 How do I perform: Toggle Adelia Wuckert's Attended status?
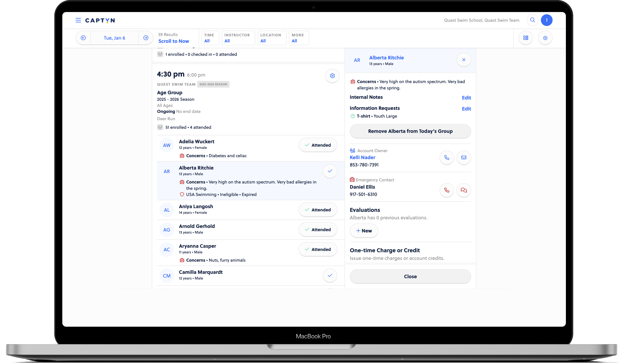pos(318,145)
